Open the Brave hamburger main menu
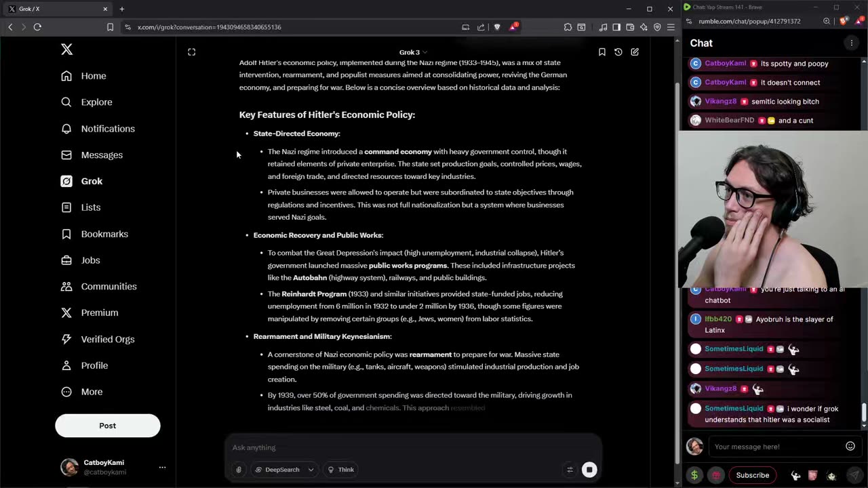Image resolution: width=868 pixels, height=488 pixels. tap(671, 27)
